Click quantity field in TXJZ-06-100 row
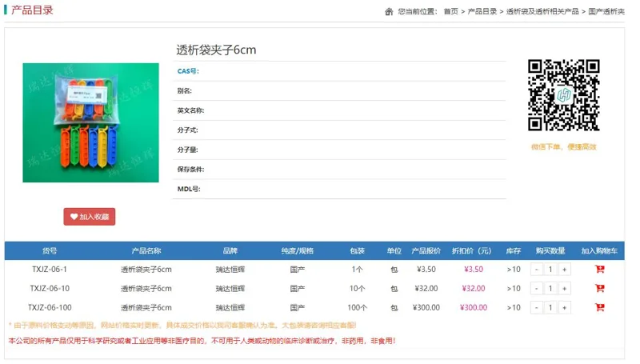Viewport: 640px width, 364px height. coord(550,308)
